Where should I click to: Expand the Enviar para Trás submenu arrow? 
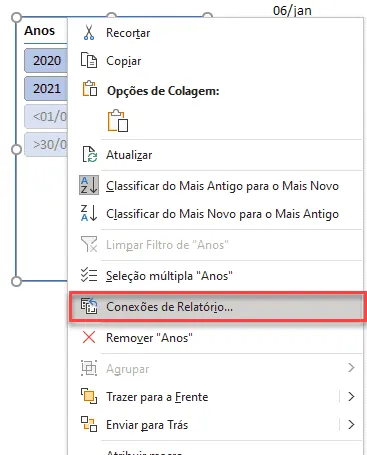[x=351, y=425]
